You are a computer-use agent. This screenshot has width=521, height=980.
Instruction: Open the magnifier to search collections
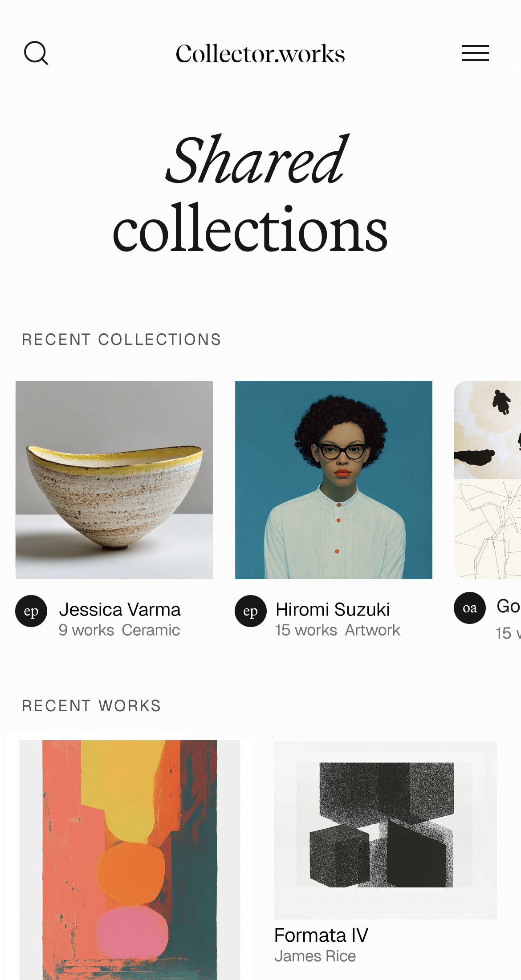coord(37,53)
